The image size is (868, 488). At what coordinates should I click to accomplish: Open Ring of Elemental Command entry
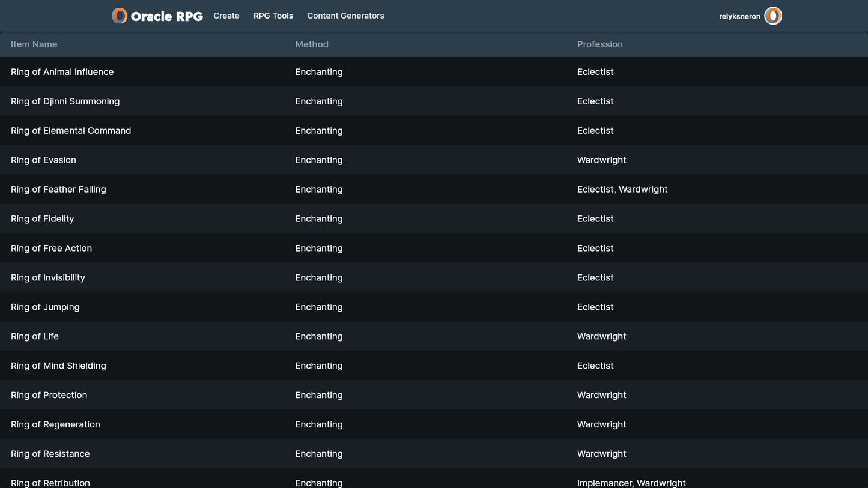pos(71,131)
